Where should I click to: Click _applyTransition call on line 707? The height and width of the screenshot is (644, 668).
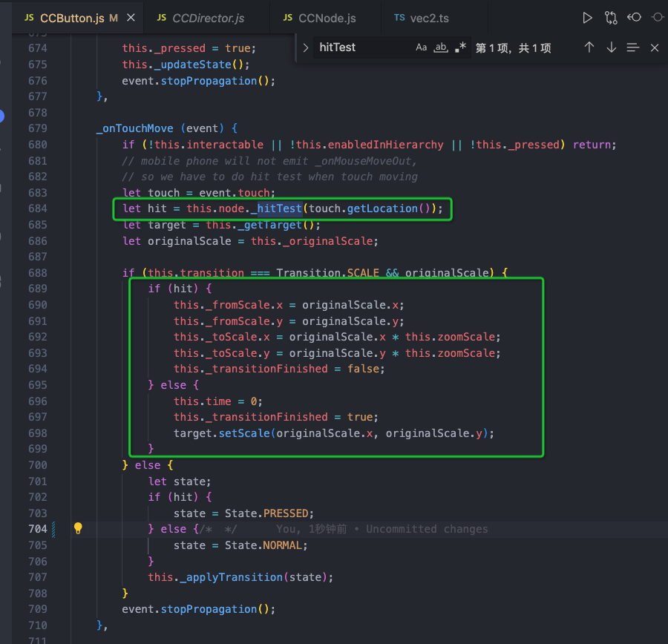coord(232,577)
